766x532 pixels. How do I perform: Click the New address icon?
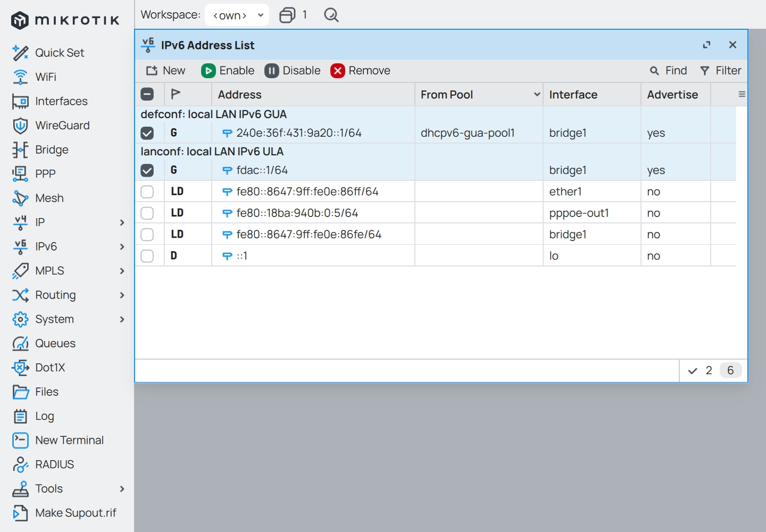(x=152, y=71)
